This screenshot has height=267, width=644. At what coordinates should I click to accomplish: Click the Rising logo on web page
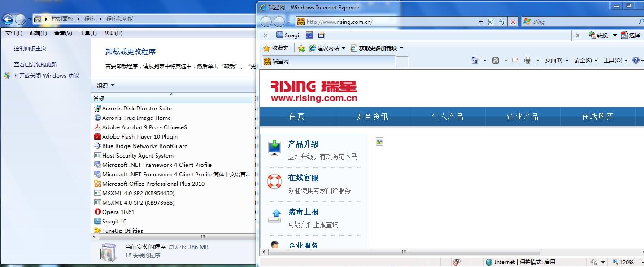(x=314, y=91)
